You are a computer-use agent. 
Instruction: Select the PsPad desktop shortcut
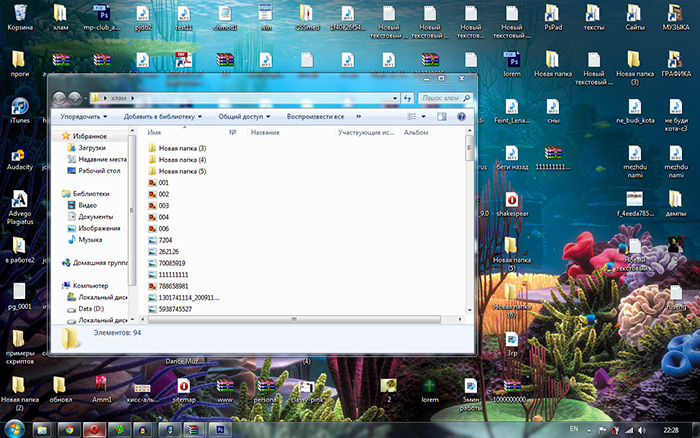[550, 15]
